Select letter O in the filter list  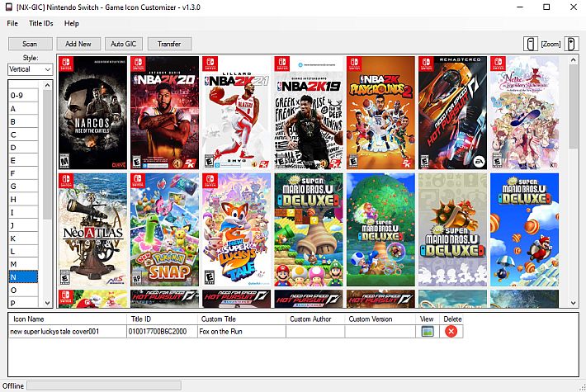(23, 290)
